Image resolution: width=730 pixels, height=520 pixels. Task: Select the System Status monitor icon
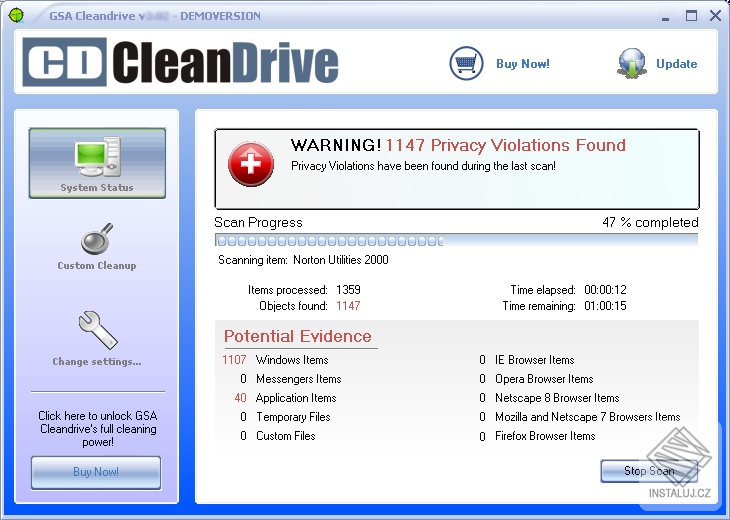coord(97,157)
